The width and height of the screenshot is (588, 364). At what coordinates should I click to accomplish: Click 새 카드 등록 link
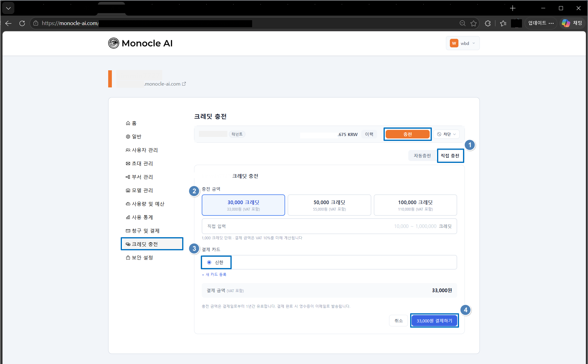coord(214,274)
